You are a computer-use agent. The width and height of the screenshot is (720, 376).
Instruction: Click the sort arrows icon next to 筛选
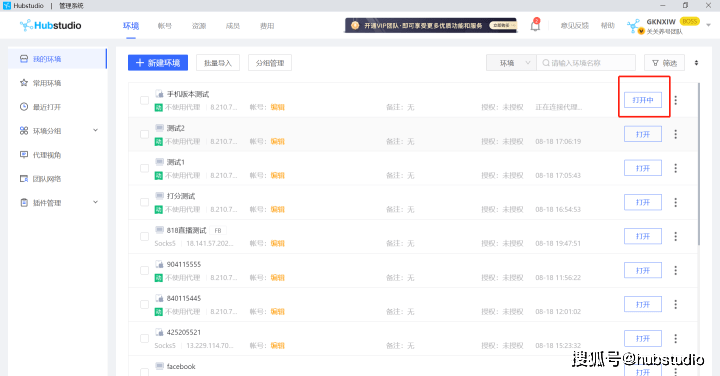696,63
